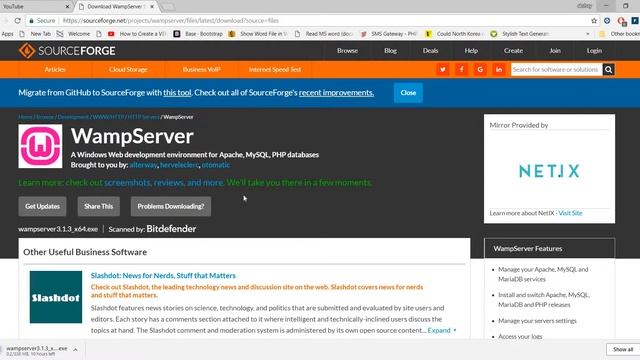Click the Home breadcrumb link

tap(25, 117)
